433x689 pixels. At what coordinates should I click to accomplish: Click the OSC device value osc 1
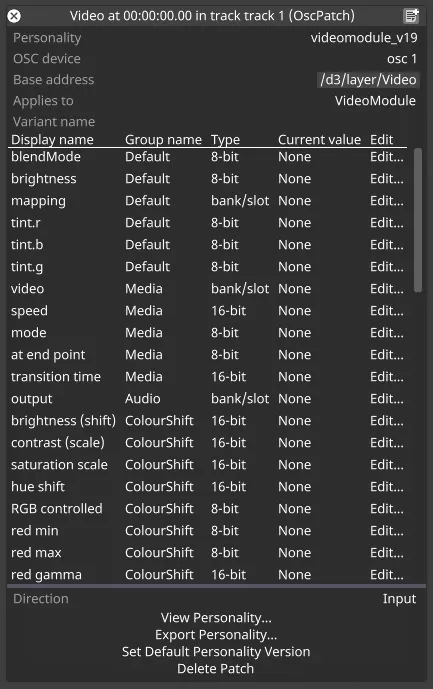tap(402, 59)
